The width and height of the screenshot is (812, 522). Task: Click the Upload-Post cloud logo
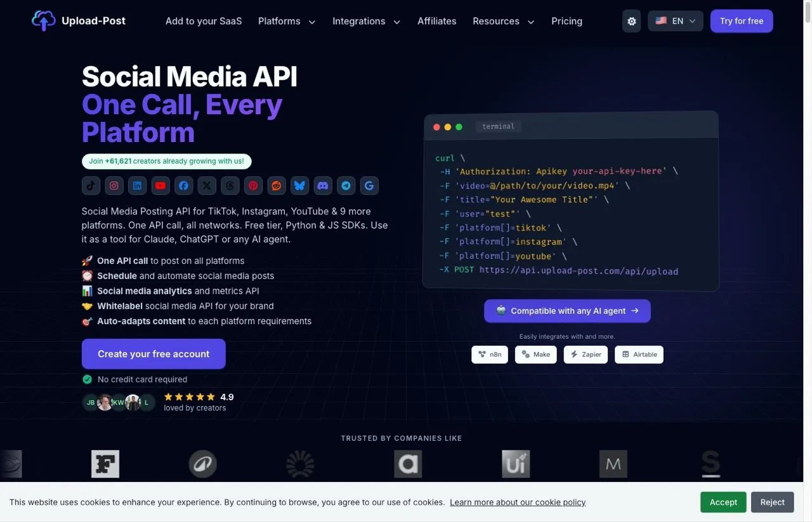pos(44,21)
